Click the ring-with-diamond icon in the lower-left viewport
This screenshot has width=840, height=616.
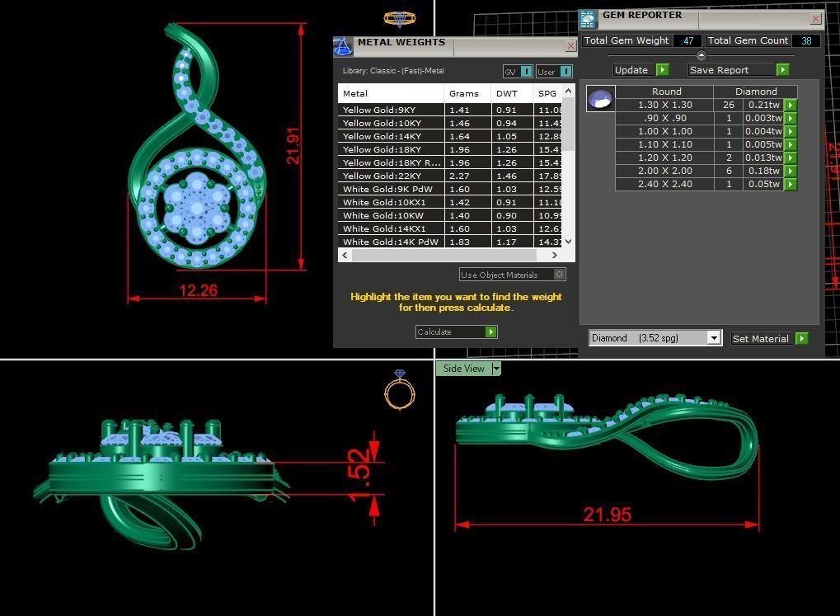400,390
